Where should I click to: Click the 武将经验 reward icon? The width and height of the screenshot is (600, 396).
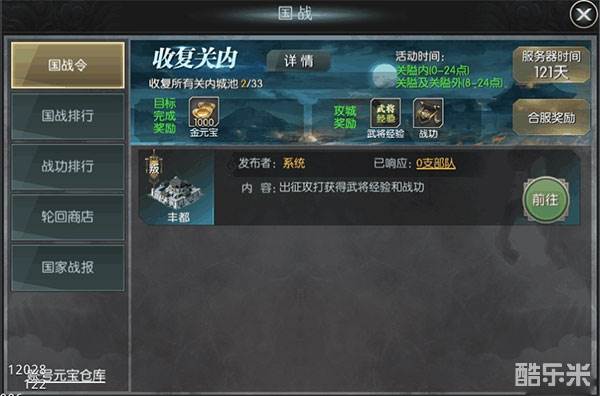click(x=385, y=113)
